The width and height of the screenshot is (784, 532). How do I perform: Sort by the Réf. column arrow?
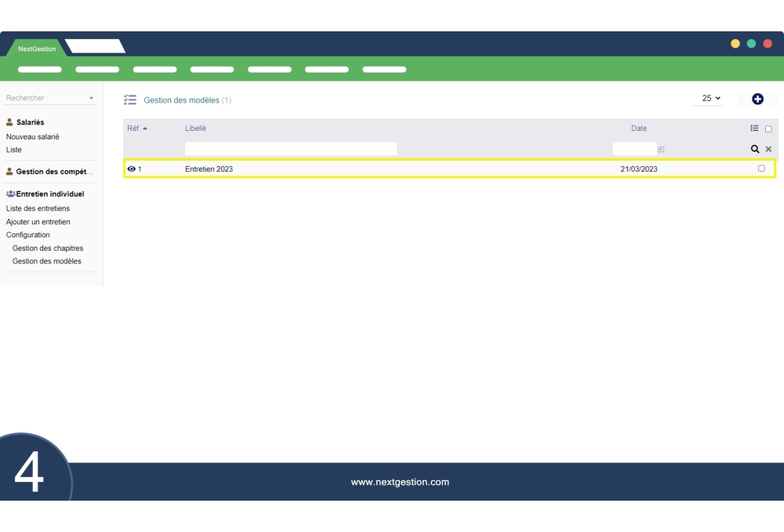pyautogui.click(x=145, y=128)
